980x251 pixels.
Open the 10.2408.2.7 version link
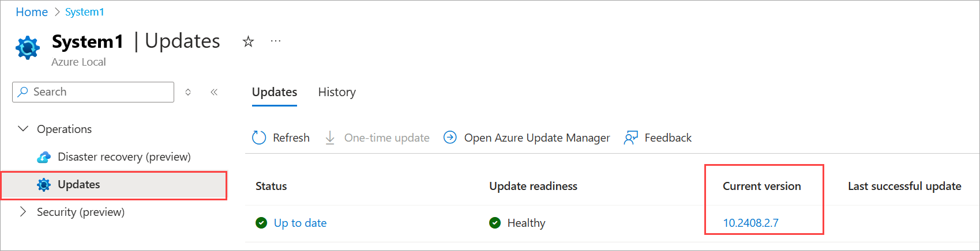point(750,223)
